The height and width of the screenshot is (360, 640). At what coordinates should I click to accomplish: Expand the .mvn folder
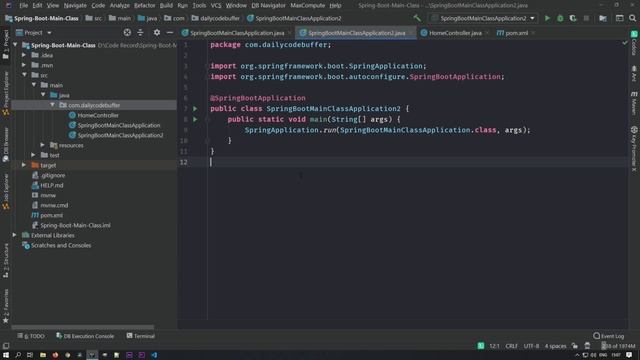pyautogui.click(x=24, y=65)
